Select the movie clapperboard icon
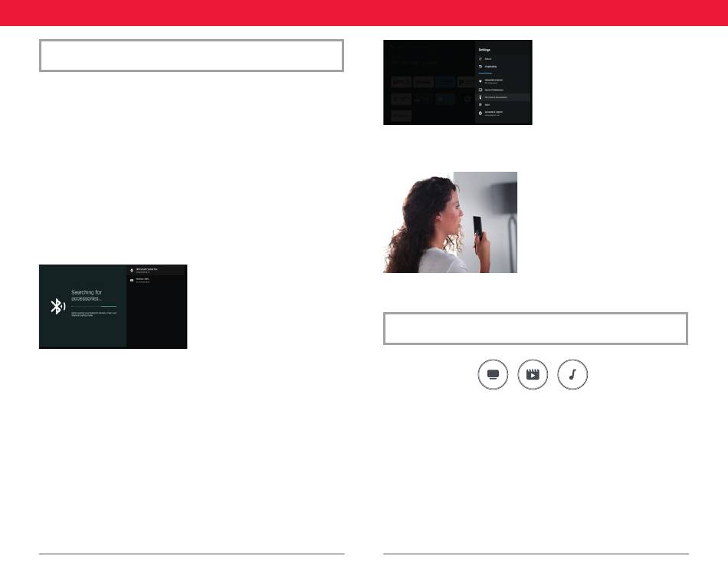This screenshot has width=728, height=572. point(534,376)
